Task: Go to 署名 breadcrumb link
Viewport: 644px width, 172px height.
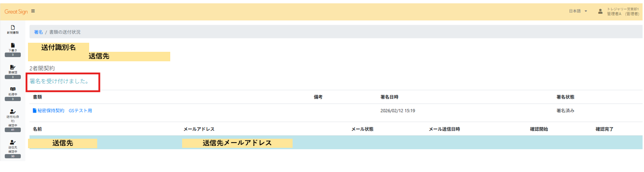Action: pos(38,32)
